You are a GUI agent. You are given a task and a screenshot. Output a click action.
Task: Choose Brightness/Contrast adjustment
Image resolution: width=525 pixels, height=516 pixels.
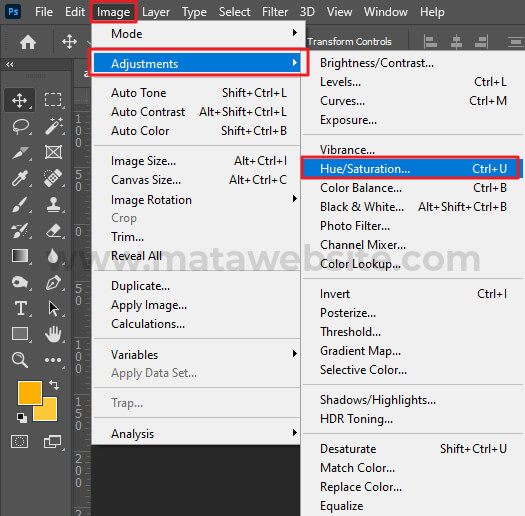click(414, 63)
